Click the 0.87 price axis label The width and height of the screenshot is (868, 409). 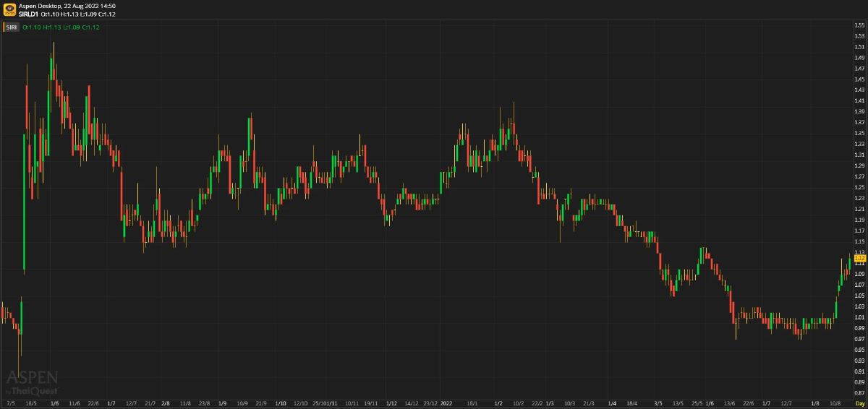[x=859, y=393]
